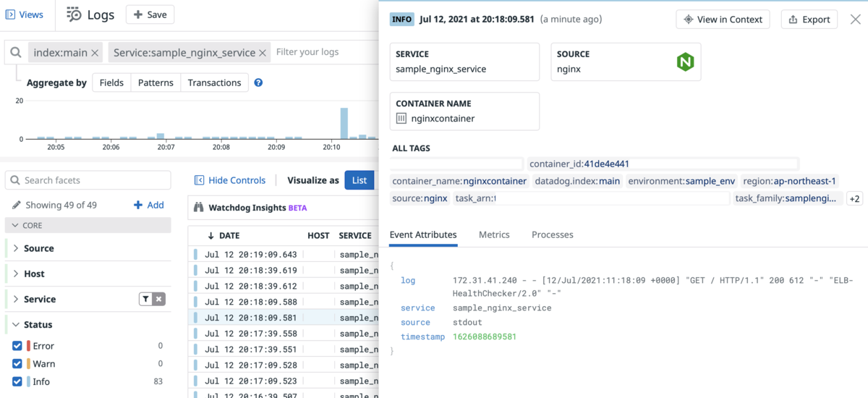Click the region:ap-northeast-1 tag
This screenshot has width=868, height=398.
(x=789, y=181)
